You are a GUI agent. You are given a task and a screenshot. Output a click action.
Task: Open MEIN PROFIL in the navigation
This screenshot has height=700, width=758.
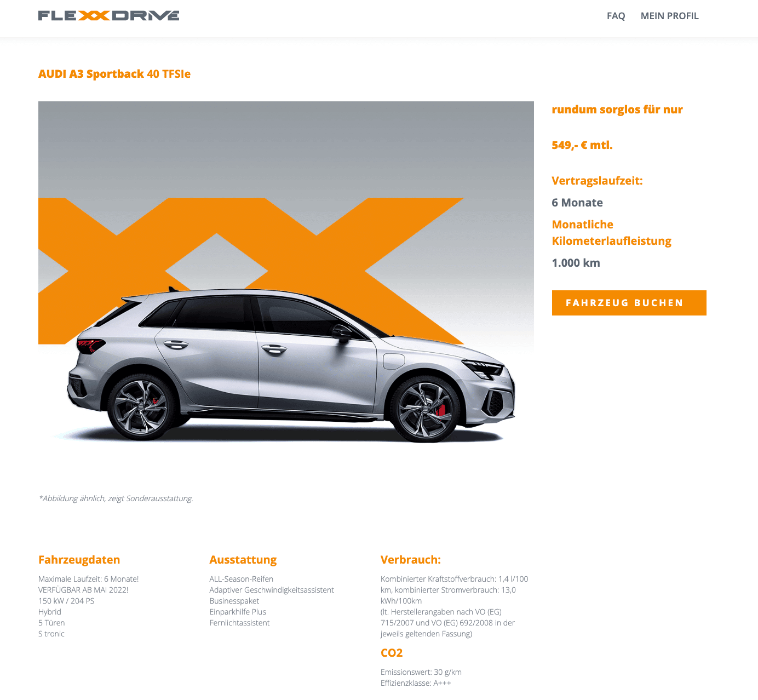pos(669,16)
